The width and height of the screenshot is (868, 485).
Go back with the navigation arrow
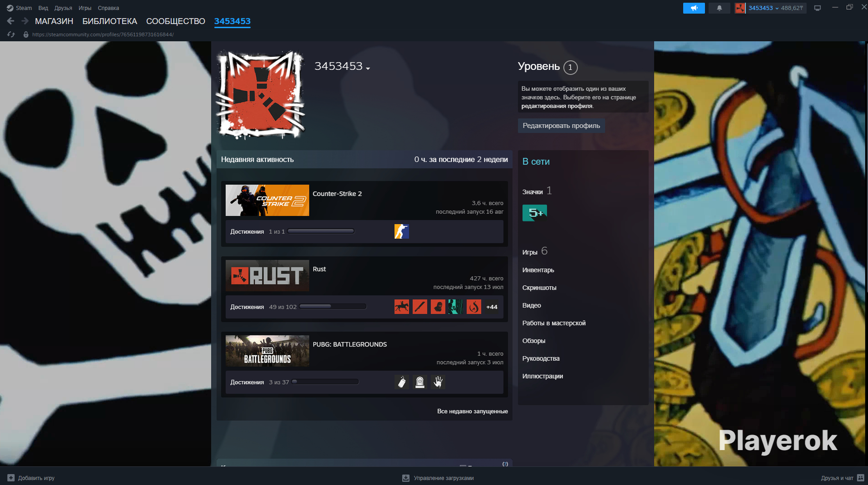coord(11,21)
